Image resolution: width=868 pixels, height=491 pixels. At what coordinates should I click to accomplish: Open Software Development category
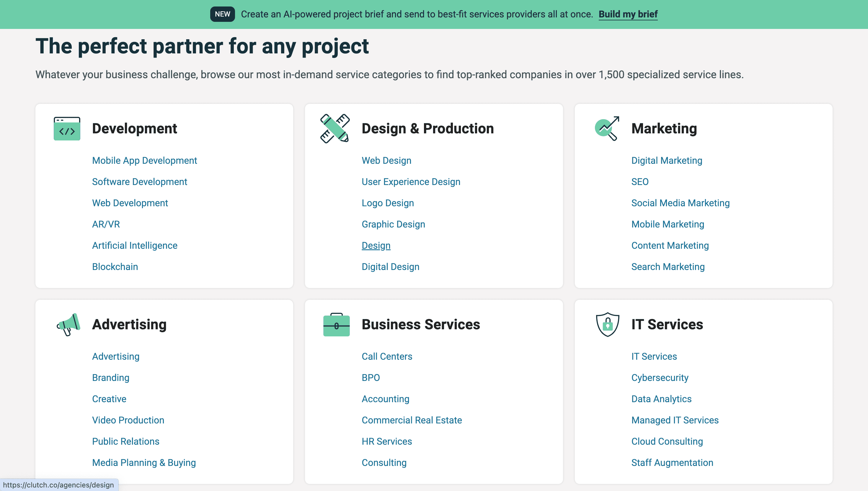[139, 182]
